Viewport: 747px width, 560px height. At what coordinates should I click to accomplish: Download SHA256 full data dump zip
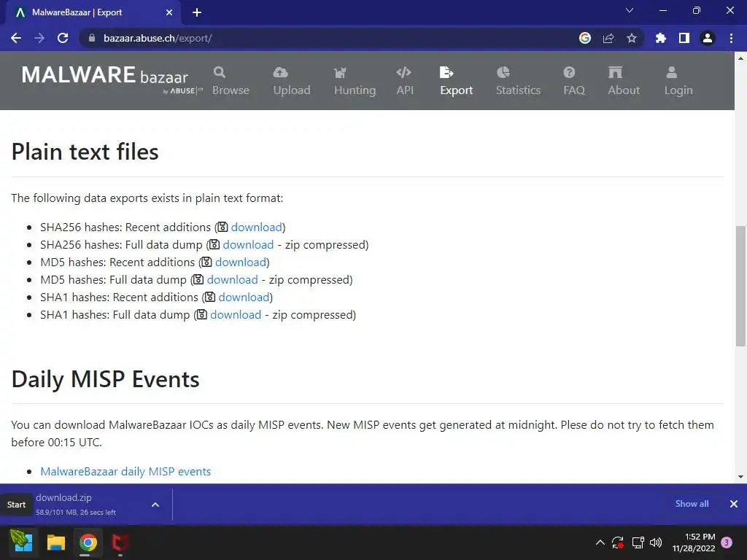click(248, 245)
